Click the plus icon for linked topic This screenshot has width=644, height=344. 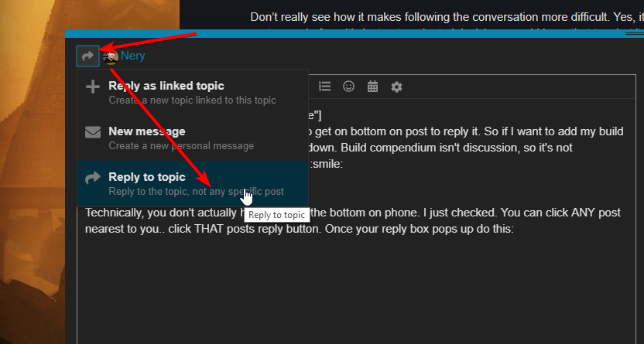click(93, 87)
